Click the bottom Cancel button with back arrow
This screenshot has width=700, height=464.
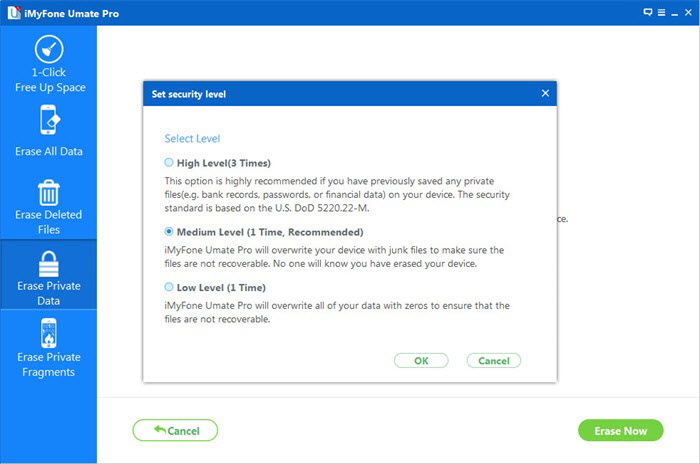click(x=175, y=430)
